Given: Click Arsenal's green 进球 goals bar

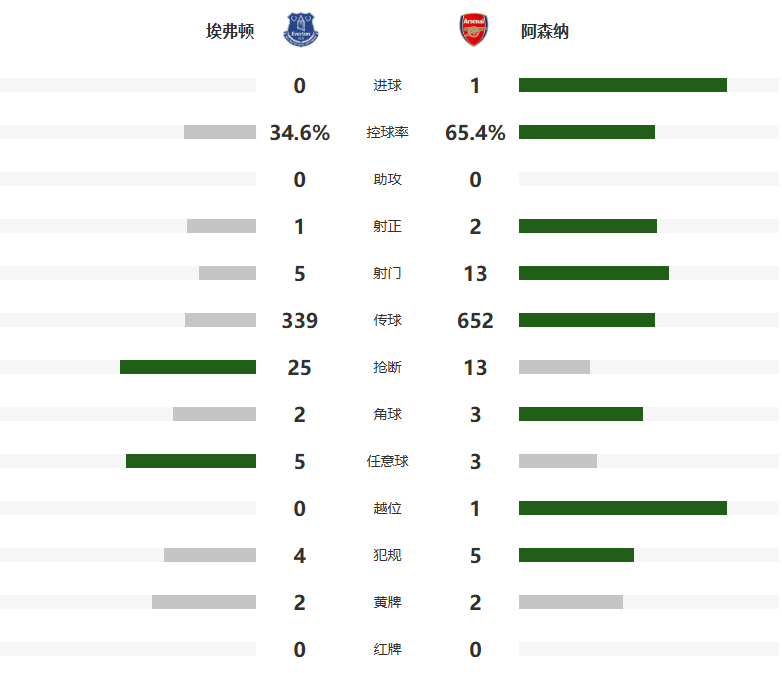Looking at the screenshot, I should tap(622, 85).
